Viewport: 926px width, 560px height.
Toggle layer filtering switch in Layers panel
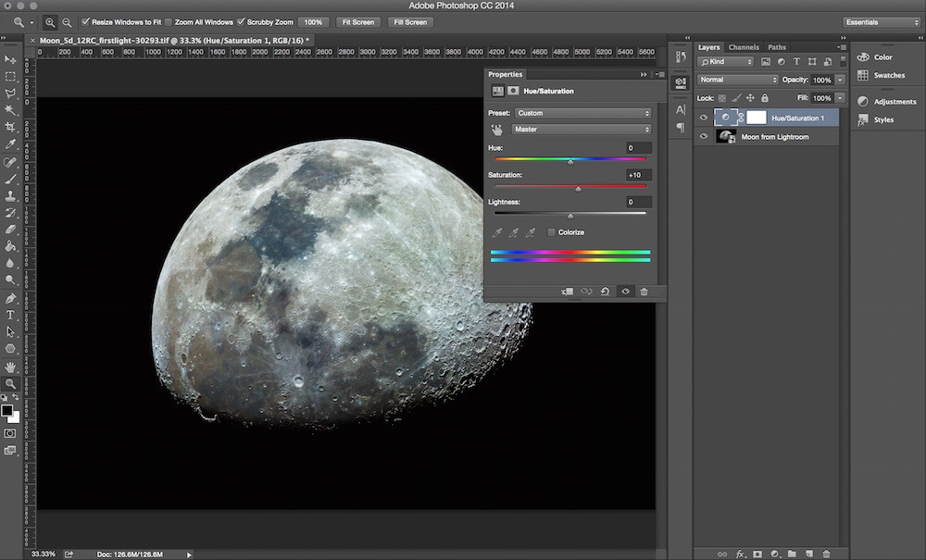tap(844, 61)
